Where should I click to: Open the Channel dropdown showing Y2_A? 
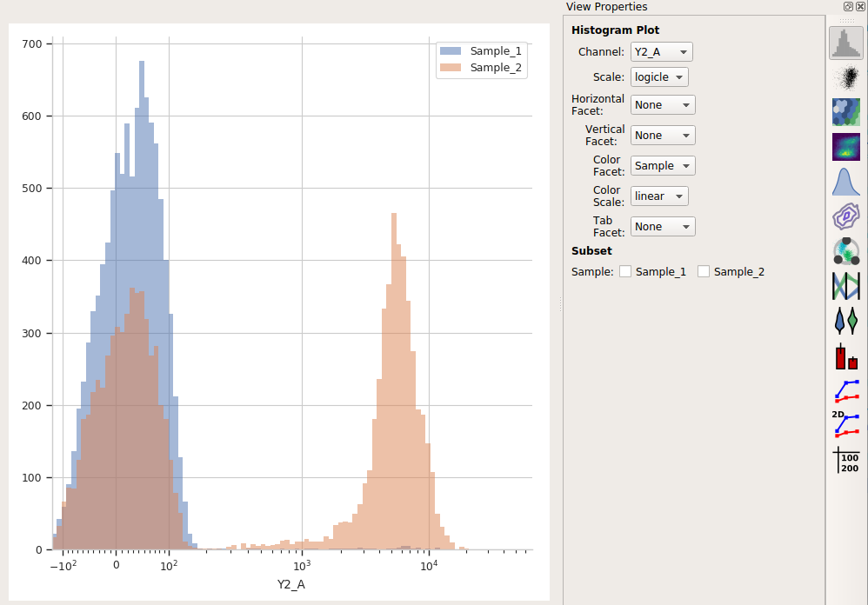(662, 52)
